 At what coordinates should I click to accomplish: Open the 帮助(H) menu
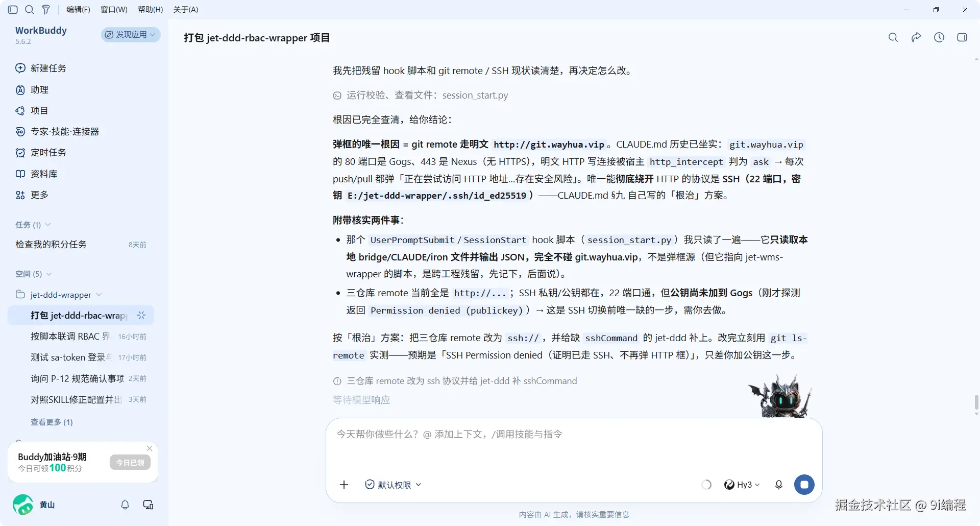[151, 10]
